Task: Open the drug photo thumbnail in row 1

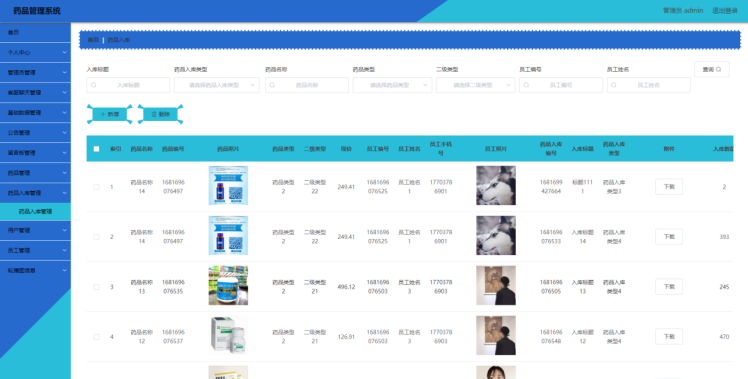Action: pyautogui.click(x=228, y=186)
